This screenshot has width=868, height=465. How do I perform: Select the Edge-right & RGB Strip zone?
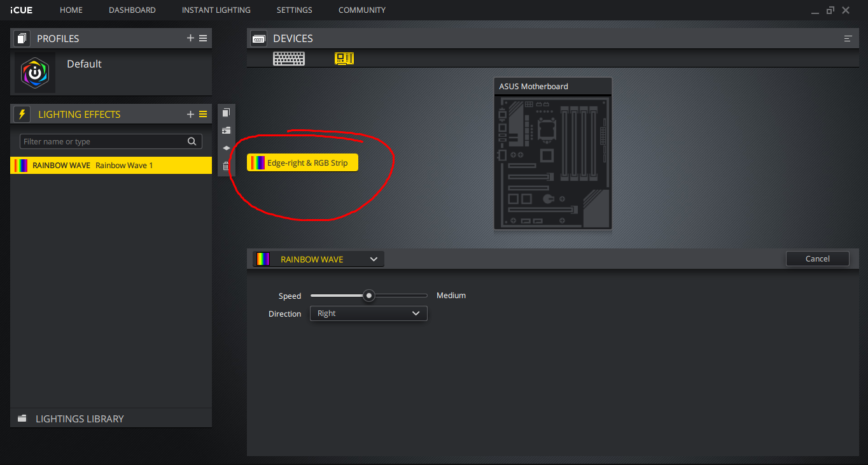[302, 162]
